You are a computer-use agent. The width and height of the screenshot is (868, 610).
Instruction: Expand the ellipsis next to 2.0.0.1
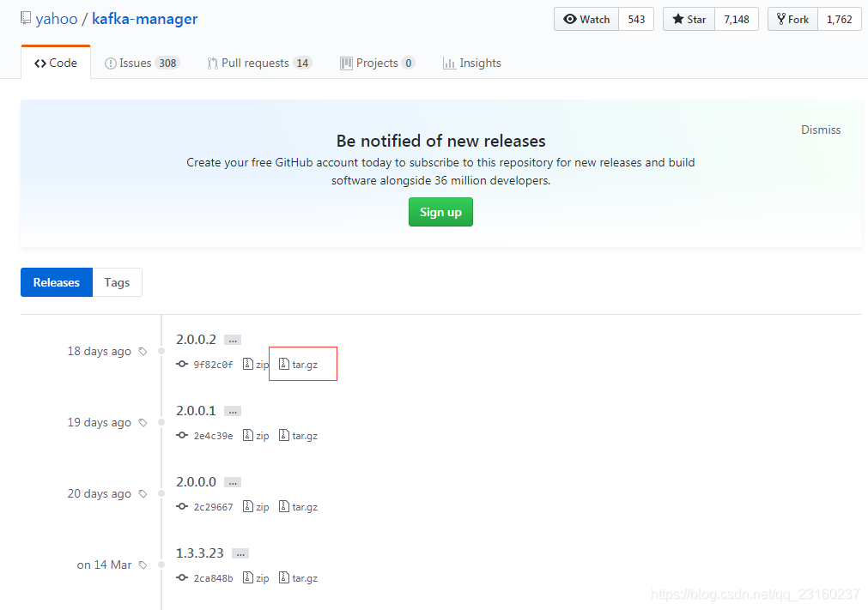[233, 411]
